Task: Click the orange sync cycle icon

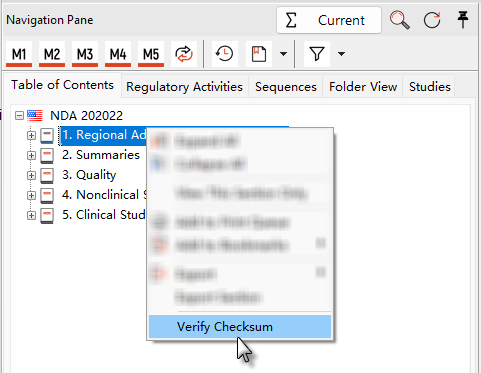Action: click(x=184, y=54)
